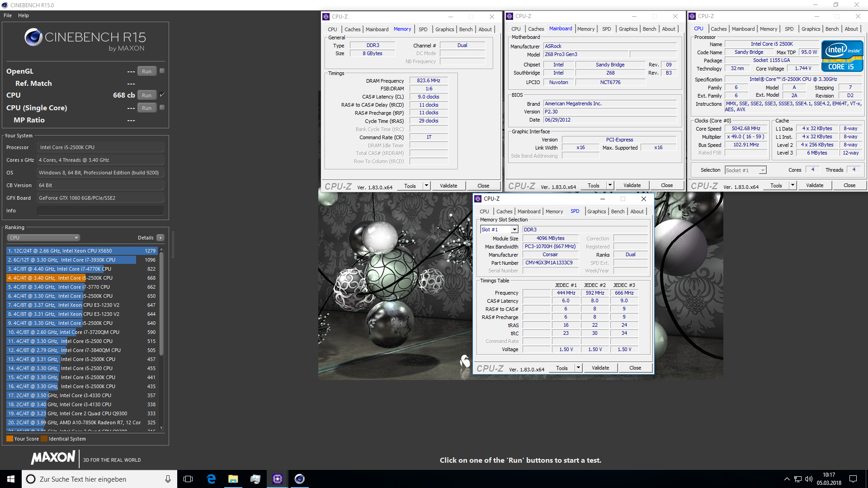Open Windows Start menu
The height and width of the screenshot is (488, 868).
(11, 479)
